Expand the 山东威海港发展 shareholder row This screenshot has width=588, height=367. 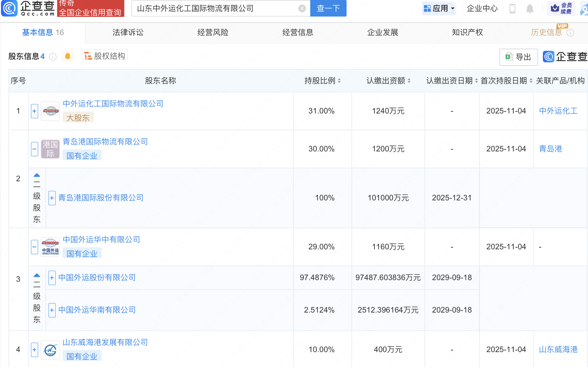click(34, 349)
